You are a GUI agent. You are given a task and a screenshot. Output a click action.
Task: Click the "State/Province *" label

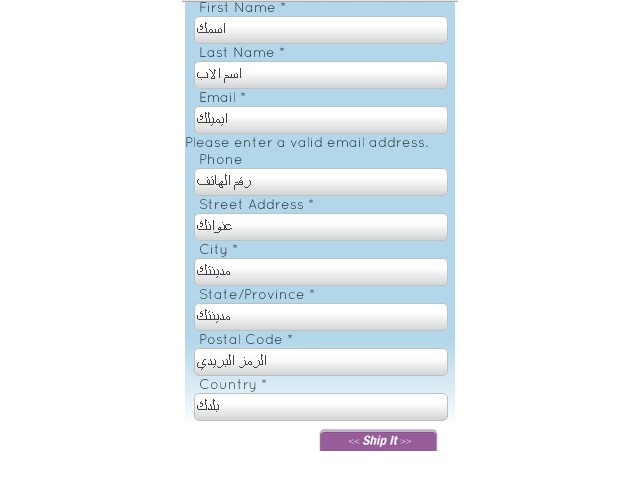[x=256, y=295]
